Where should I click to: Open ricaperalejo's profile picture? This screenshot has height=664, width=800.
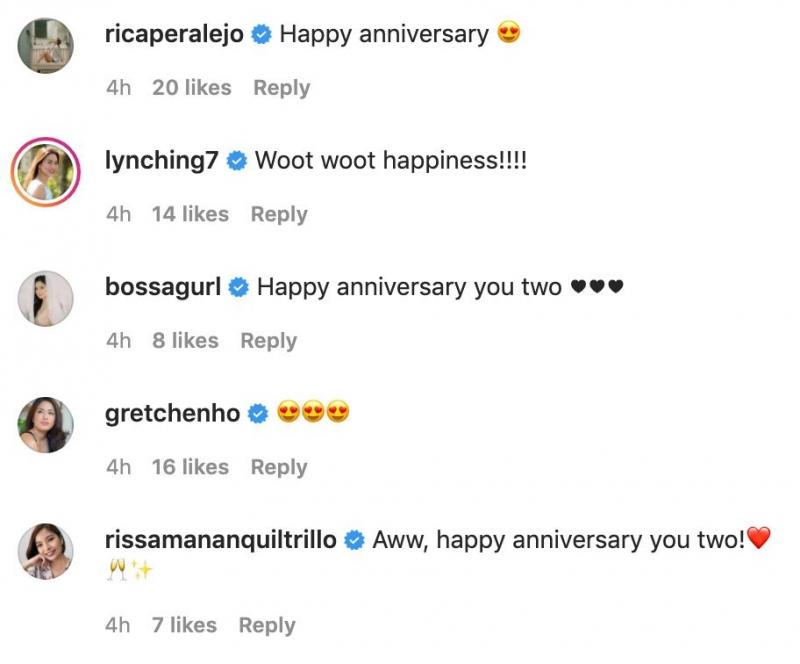click(46, 46)
